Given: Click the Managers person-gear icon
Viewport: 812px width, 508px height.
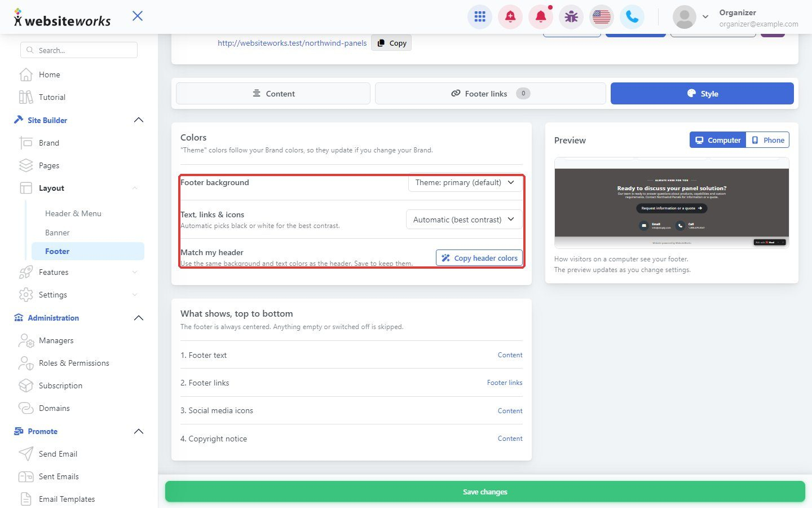Looking at the screenshot, I should click(x=26, y=340).
